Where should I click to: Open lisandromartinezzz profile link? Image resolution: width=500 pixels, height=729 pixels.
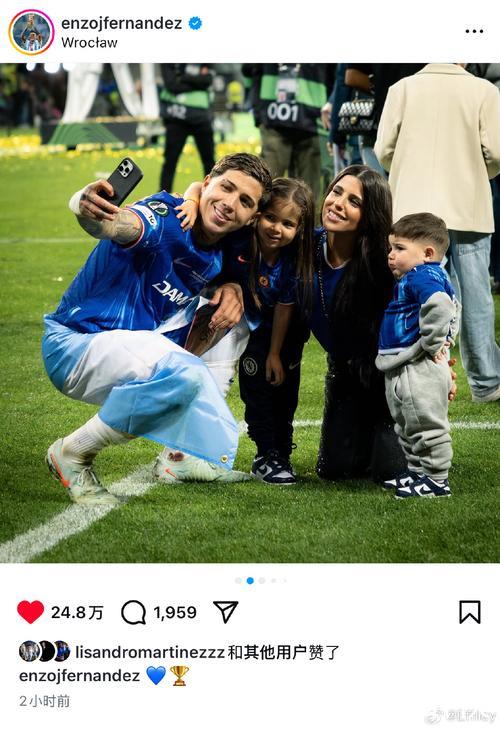150,652
